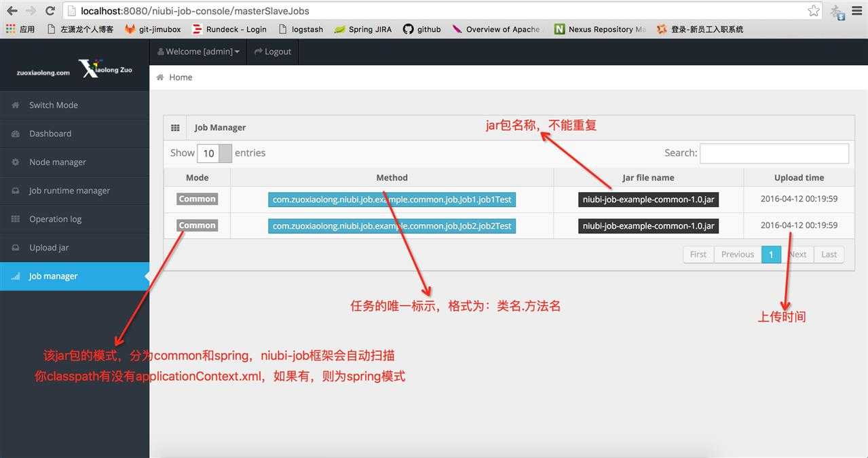Go back with the browser back arrow
Screen dimensions: 868x458
[12, 11]
